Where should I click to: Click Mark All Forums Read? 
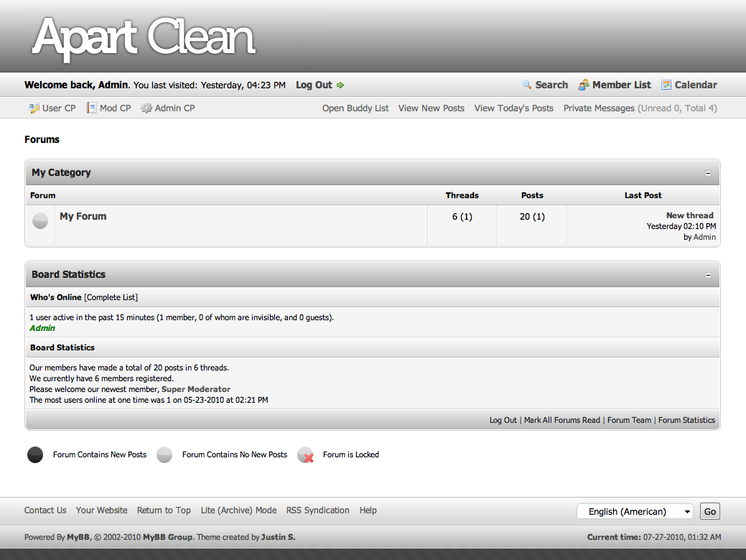[x=561, y=420]
